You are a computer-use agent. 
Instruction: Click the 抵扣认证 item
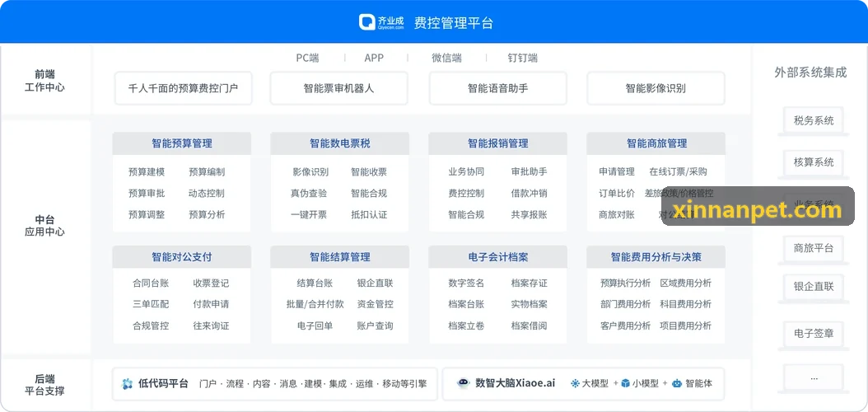tap(369, 215)
